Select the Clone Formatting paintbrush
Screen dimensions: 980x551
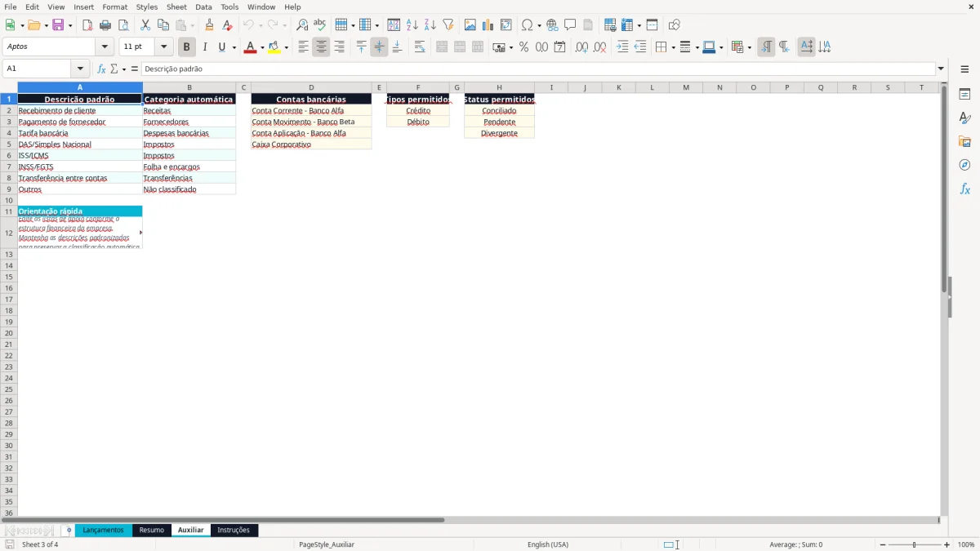coord(210,25)
